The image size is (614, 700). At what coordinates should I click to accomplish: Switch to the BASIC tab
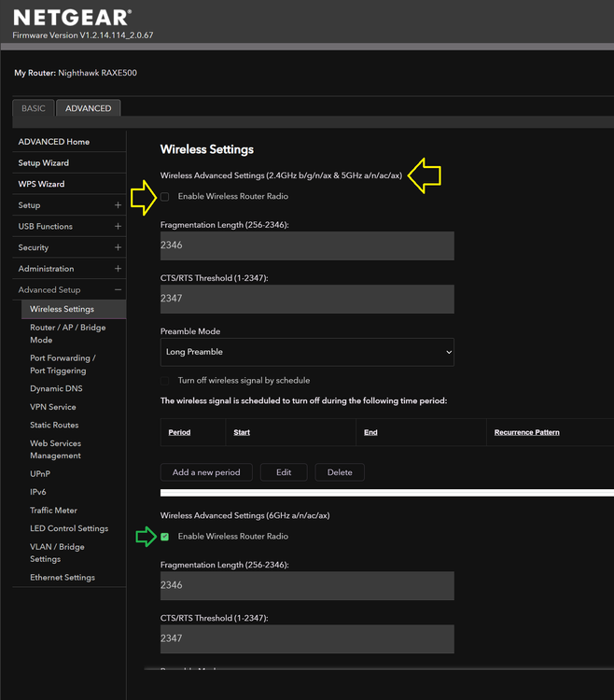(33, 108)
